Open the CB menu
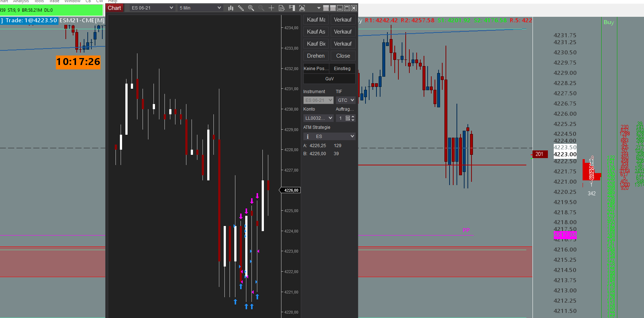The image size is (644, 318). (x=88, y=1)
